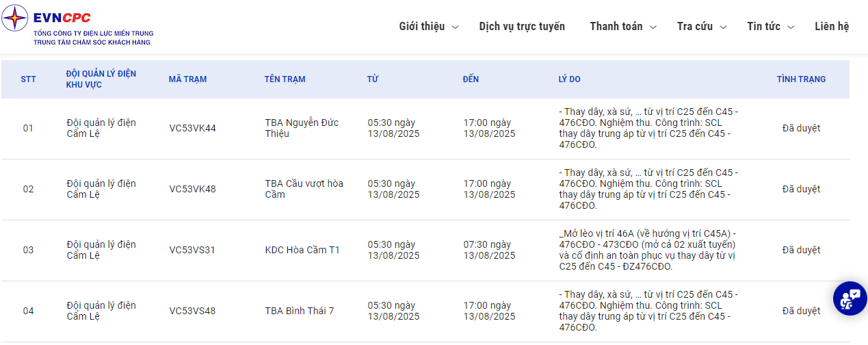Click the LÝ DO column header

coord(569,79)
